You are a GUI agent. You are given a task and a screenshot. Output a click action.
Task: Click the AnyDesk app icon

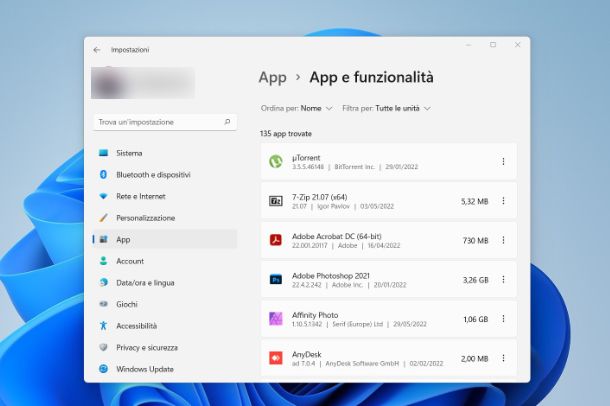click(x=276, y=358)
